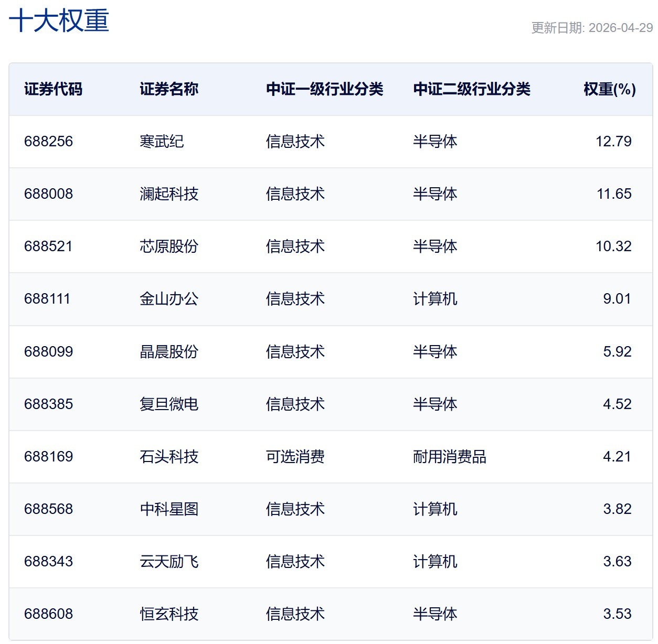Click the stock name 金山办公
Image resolution: width=658 pixels, height=644 pixels.
[169, 299]
